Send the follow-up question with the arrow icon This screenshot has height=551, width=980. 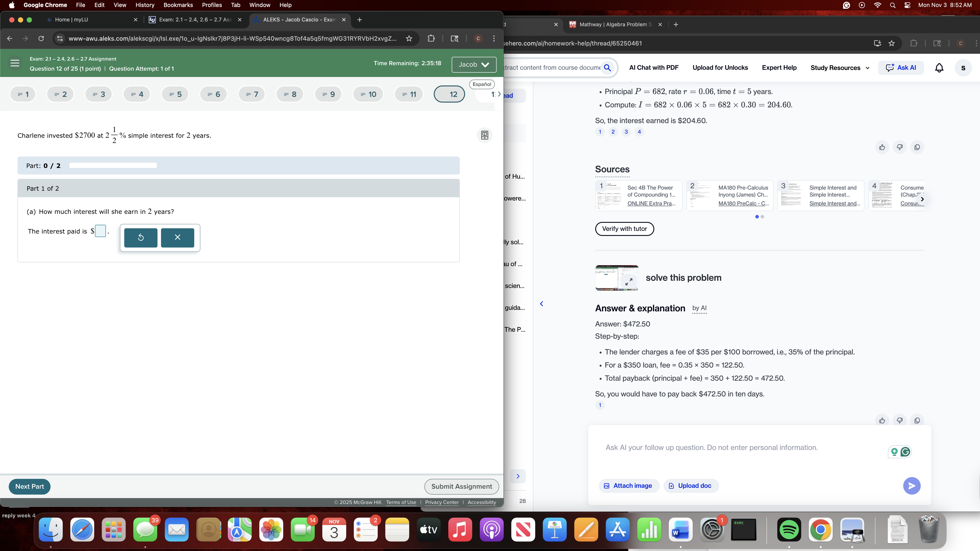pos(912,486)
